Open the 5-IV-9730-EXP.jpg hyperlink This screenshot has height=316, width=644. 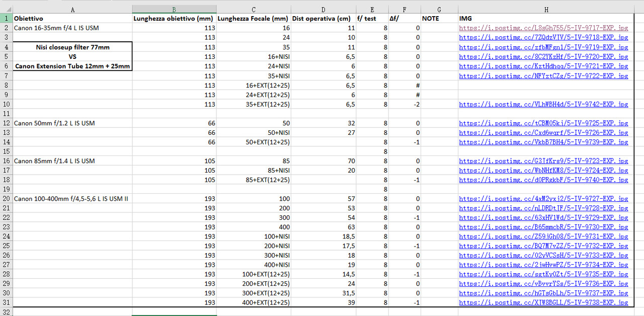point(543,227)
